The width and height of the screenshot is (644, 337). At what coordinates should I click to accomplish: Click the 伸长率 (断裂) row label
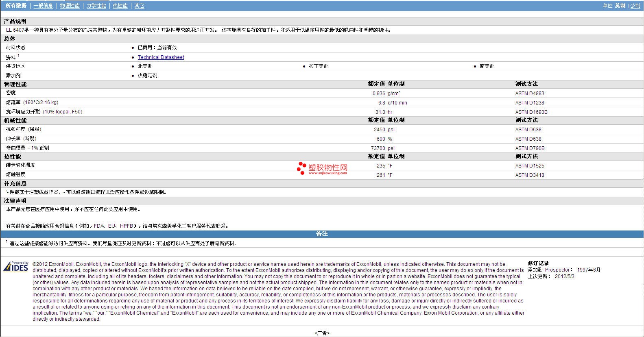[x=21, y=139]
